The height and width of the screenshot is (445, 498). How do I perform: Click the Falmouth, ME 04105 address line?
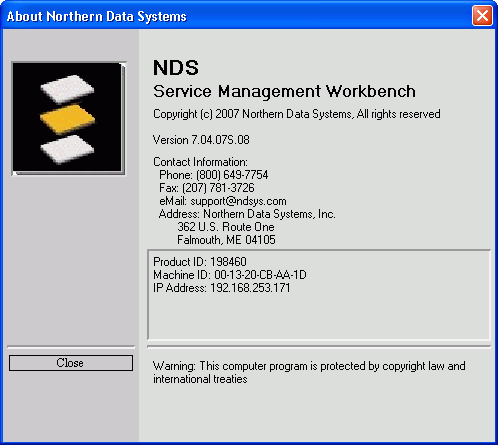[x=226, y=240]
